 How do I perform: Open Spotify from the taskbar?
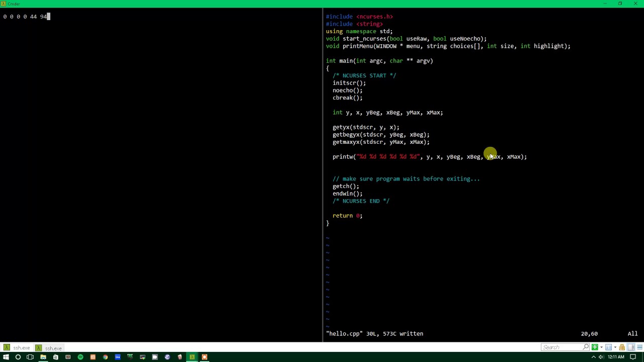pos(80,357)
